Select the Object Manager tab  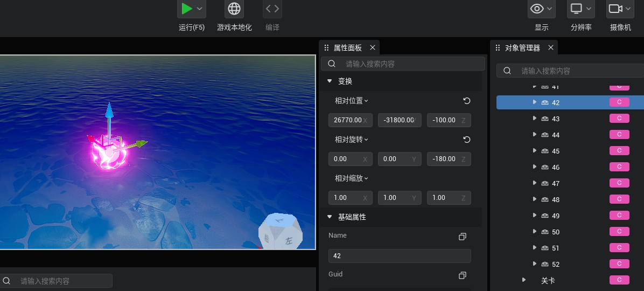522,48
